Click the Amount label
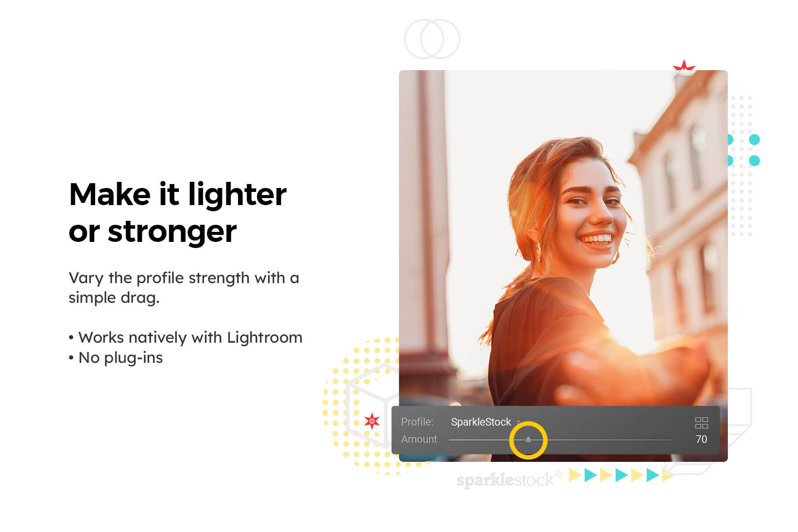This screenshot has height=532, width=798. coord(419,439)
